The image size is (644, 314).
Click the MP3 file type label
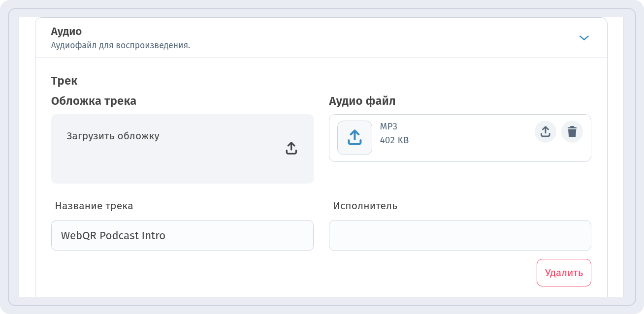coord(388,126)
